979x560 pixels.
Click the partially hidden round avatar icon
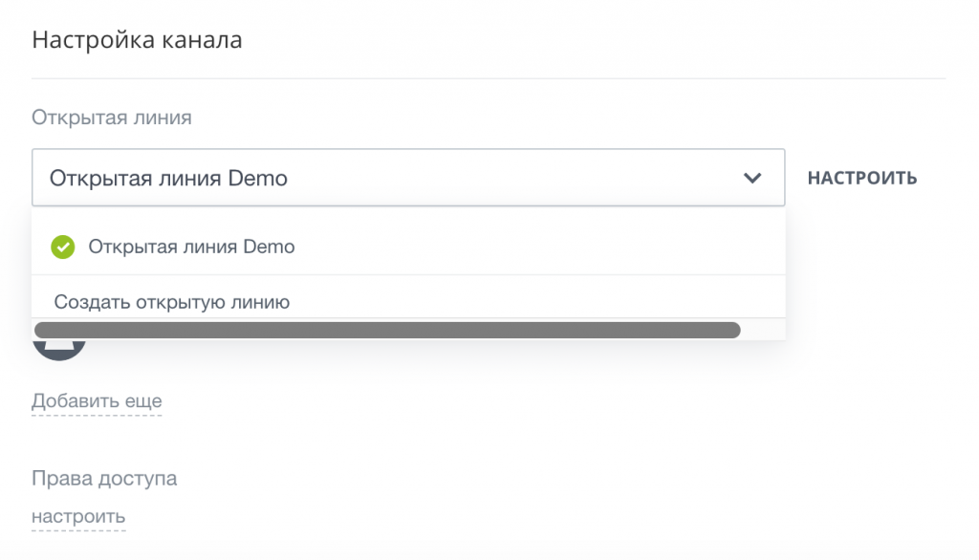pos(59,351)
